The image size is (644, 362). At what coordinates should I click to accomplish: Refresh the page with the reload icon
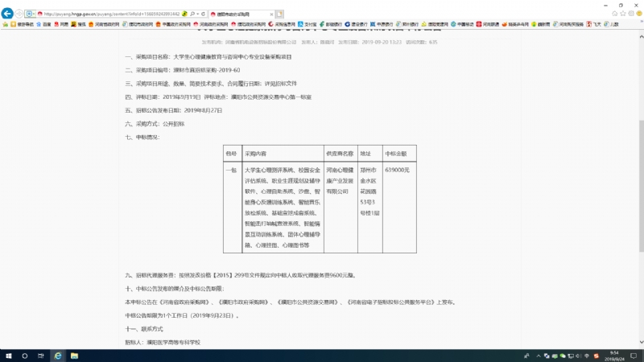click(203, 14)
